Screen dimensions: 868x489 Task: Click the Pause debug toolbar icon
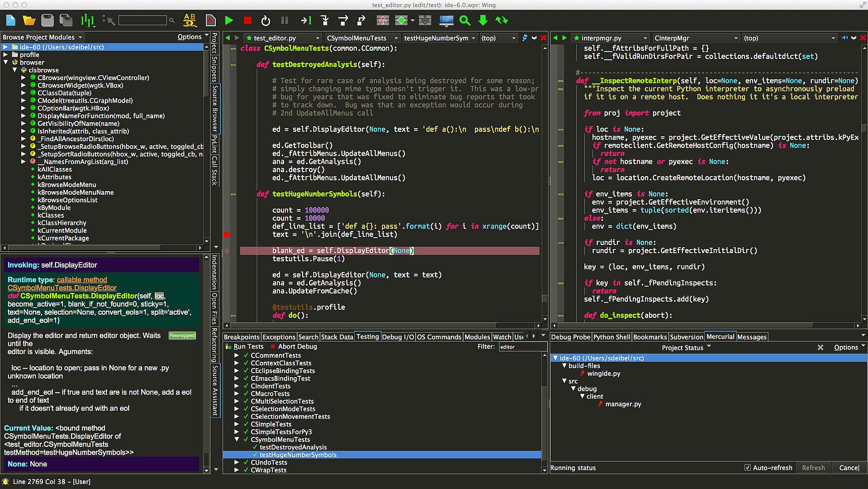pos(285,20)
